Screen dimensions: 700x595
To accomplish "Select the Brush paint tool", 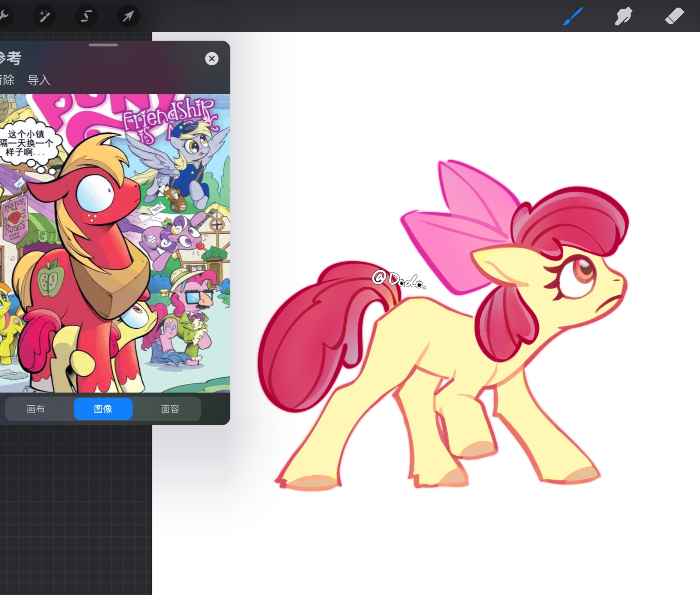I will 573,16.
